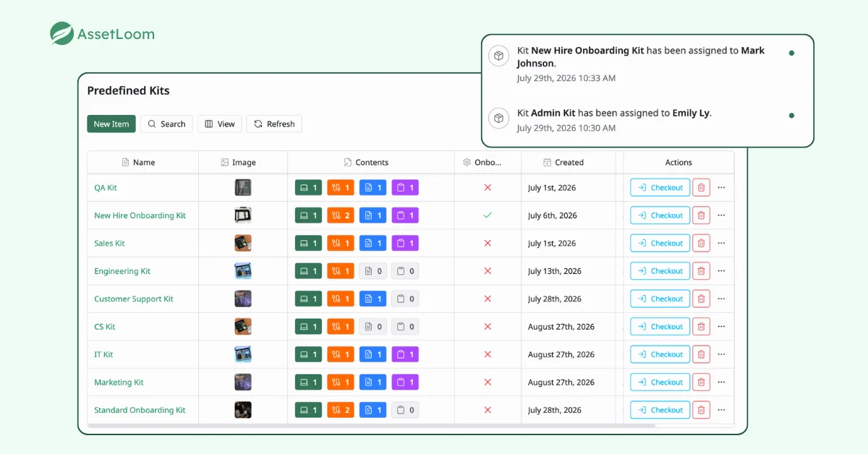Checkout the CS Kit

(x=660, y=327)
